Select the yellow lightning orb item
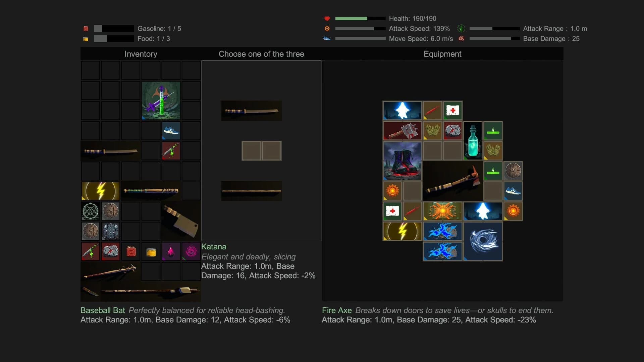The width and height of the screenshot is (644, 362). coord(100,191)
